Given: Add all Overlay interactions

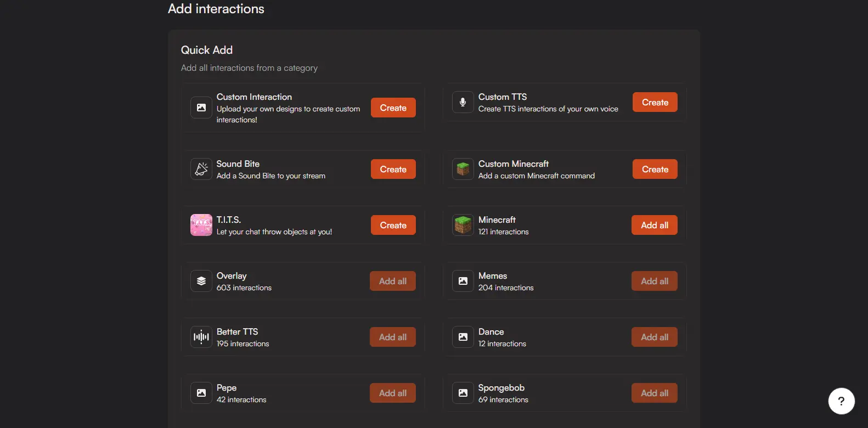Looking at the screenshot, I should point(393,281).
